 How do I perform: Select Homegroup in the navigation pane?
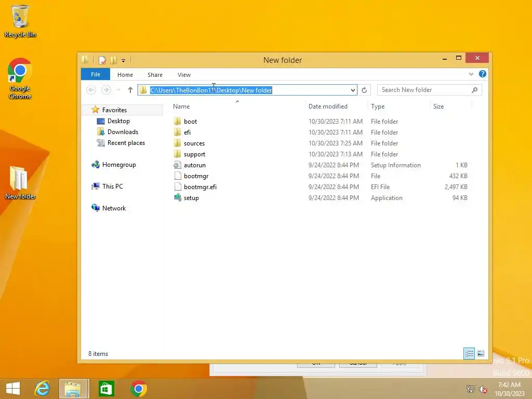[x=119, y=165]
